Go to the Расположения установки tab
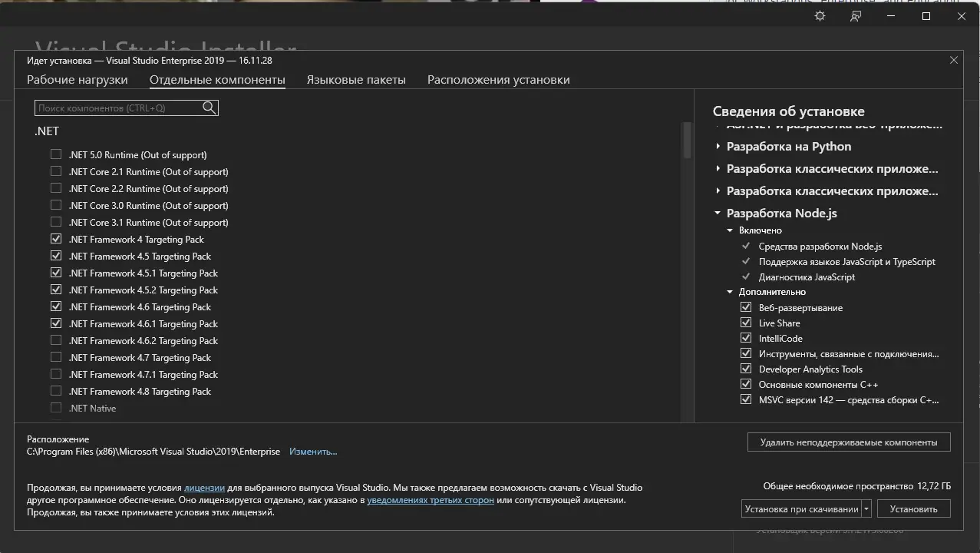Screen dimensions: 980x553 (x=498, y=80)
